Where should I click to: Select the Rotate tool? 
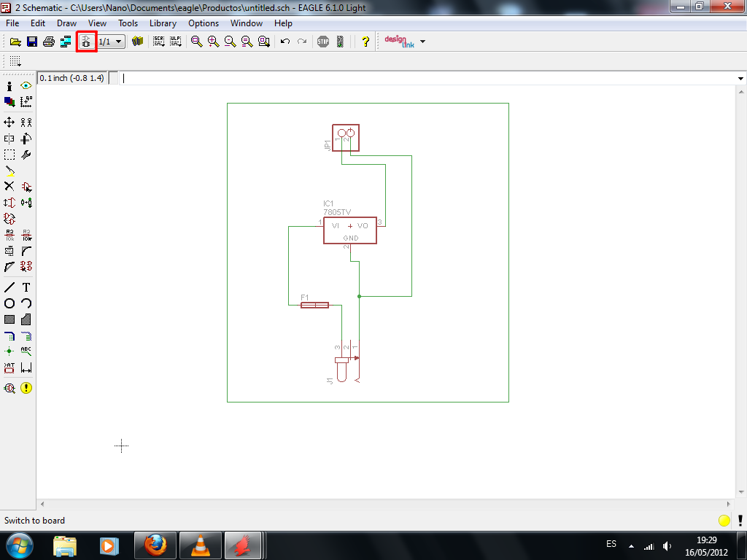pos(26,139)
